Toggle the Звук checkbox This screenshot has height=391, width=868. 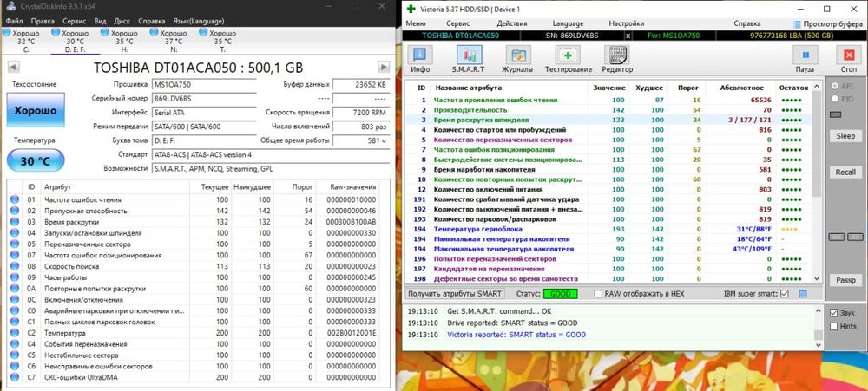833,313
